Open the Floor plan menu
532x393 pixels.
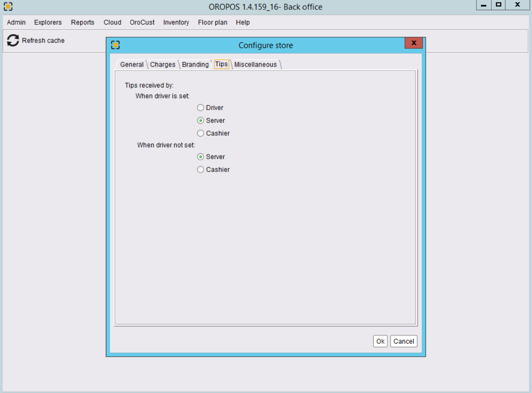[213, 22]
